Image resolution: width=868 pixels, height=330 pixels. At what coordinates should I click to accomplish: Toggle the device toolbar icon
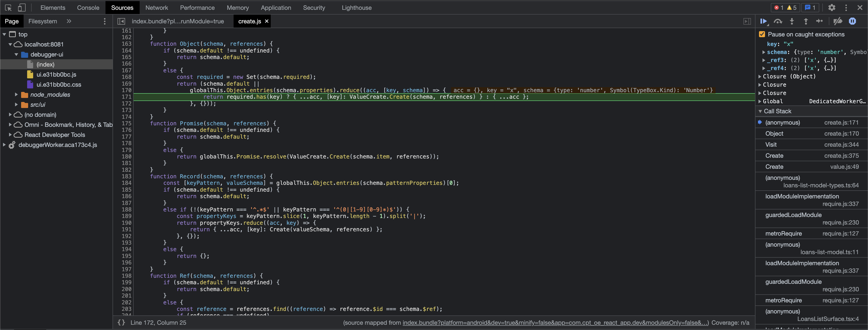22,8
